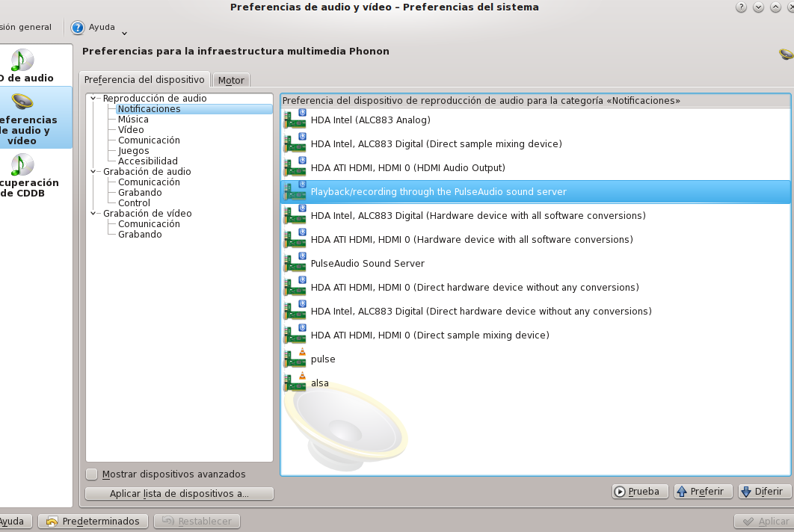The height and width of the screenshot is (532, 794).
Task: Click the icon for HDA ATI HDMI (HDMI Audio Output)
Action: [x=295, y=167]
